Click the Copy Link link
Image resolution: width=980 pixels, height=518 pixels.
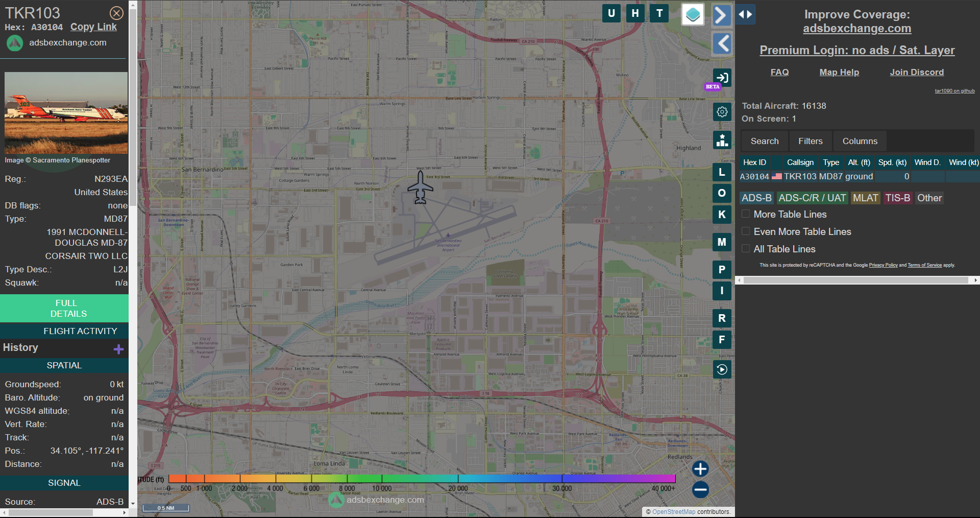[93, 27]
